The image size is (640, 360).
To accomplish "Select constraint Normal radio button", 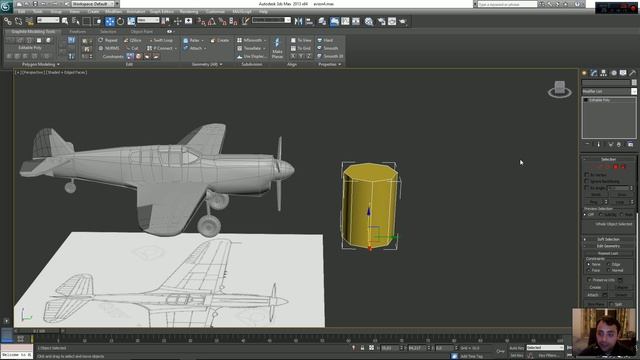I will pos(609,270).
